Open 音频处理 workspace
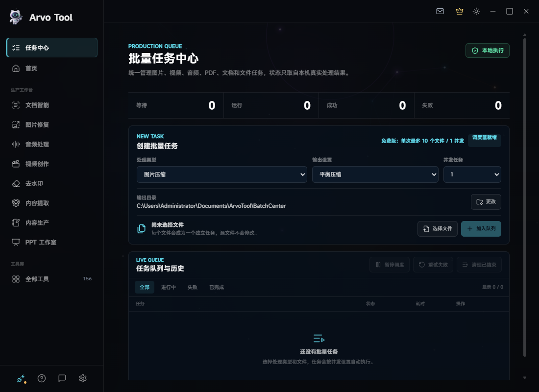 (52, 144)
